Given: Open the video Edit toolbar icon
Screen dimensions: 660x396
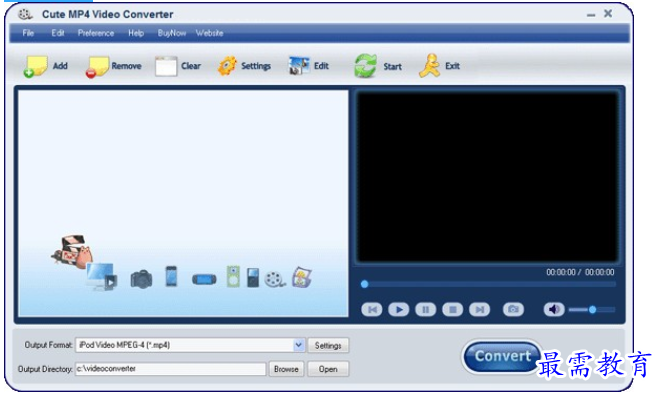Looking at the screenshot, I should [299, 66].
